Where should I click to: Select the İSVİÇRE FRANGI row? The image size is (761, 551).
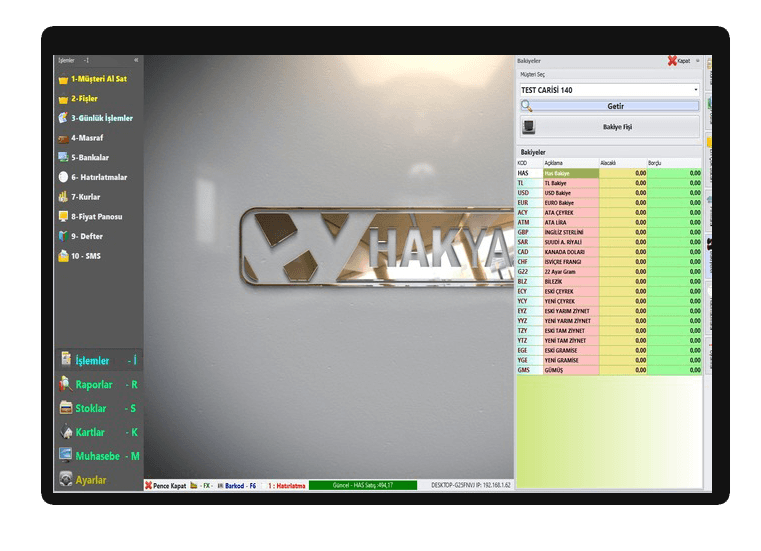coord(609,262)
